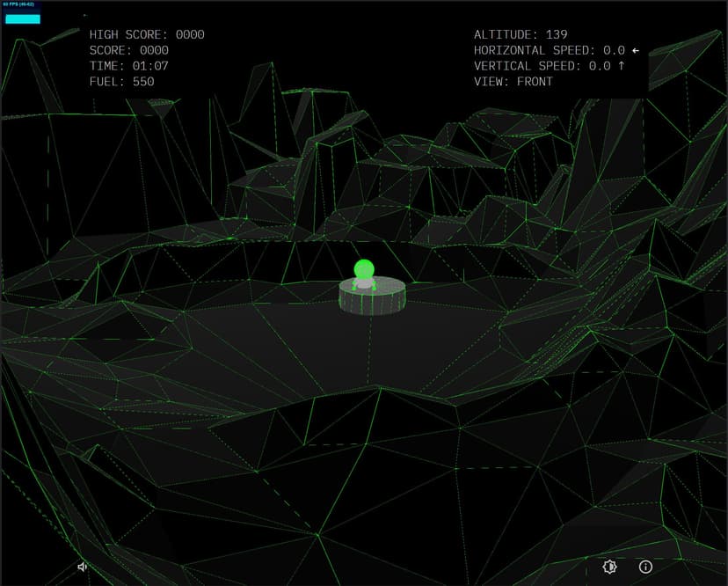Screen dimensions: 728x586
Task: Click the FUEL: 550 readout
Action: 121,82
